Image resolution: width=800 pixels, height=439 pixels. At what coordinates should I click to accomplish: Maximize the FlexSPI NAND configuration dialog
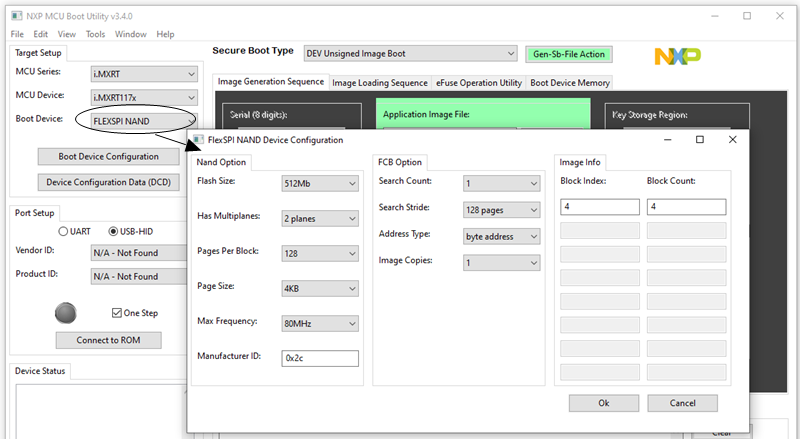coord(700,140)
